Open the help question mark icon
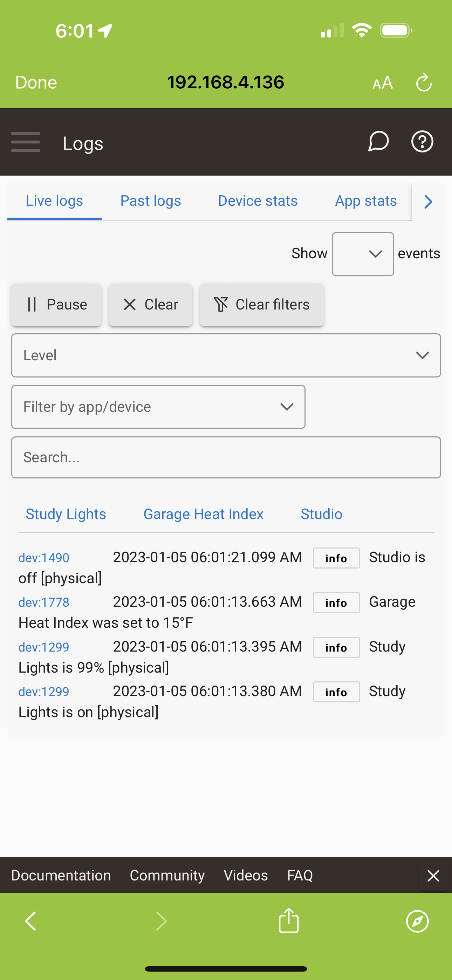Screen dimensions: 452x980 (x=422, y=142)
